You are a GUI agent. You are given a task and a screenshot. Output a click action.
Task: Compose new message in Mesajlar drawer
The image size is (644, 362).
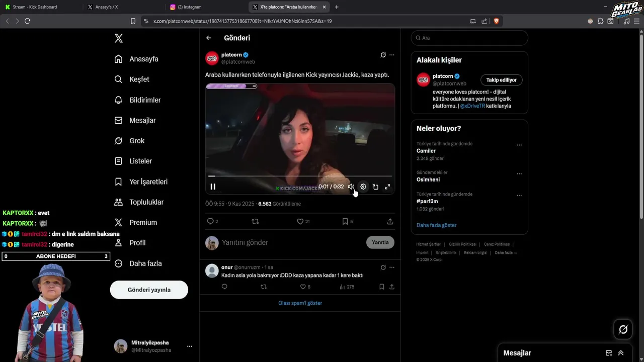pyautogui.click(x=609, y=353)
